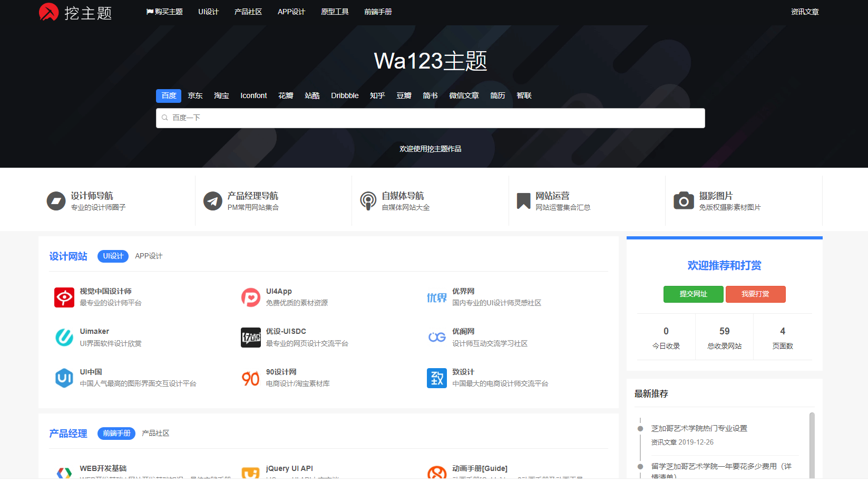Click the green 提交网址 button

(693, 294)
